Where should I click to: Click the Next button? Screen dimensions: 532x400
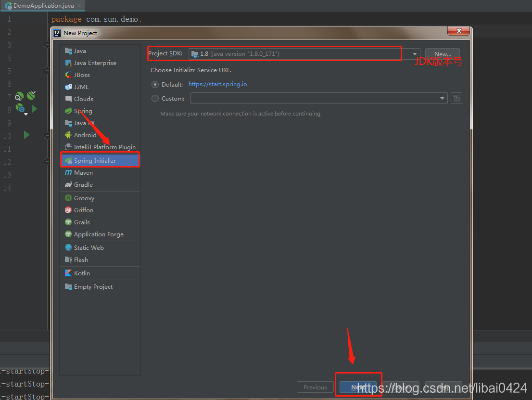pos(358,387)
